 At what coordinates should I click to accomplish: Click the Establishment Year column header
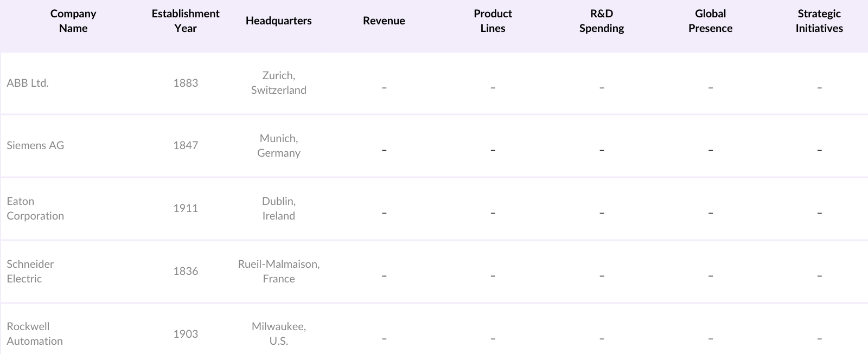(x=186, y=21)
